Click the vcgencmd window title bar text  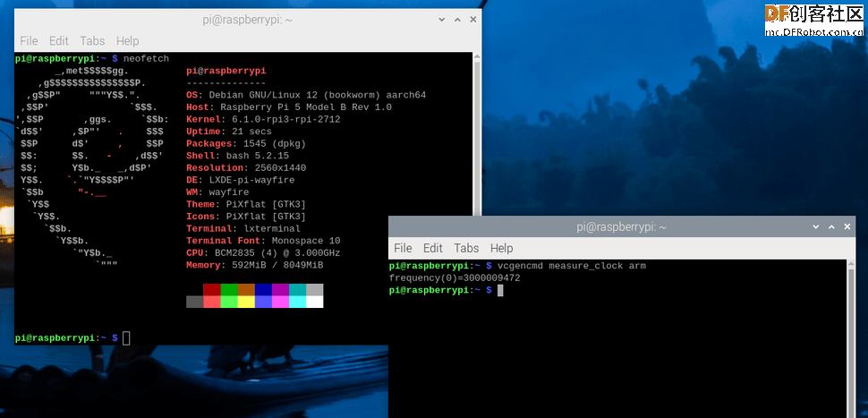621,227
